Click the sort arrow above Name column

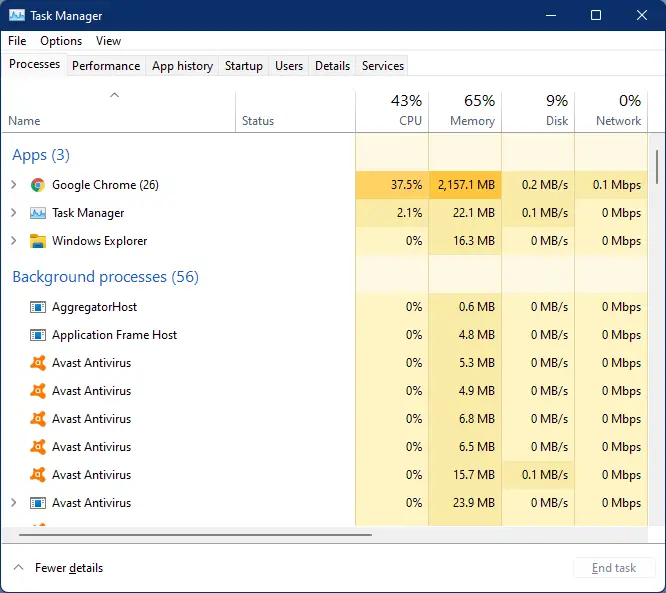pyautogui.click(x=114, y=95)
